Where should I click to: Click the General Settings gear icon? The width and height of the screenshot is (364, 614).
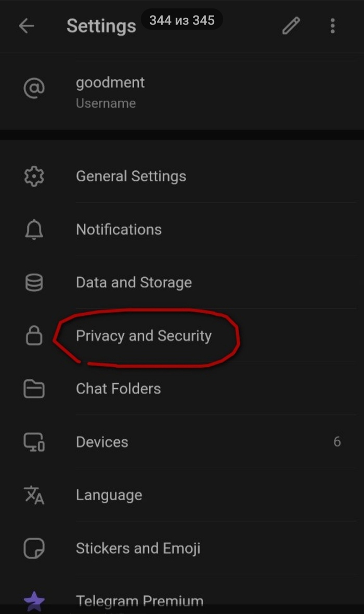(x=34, y=176)
